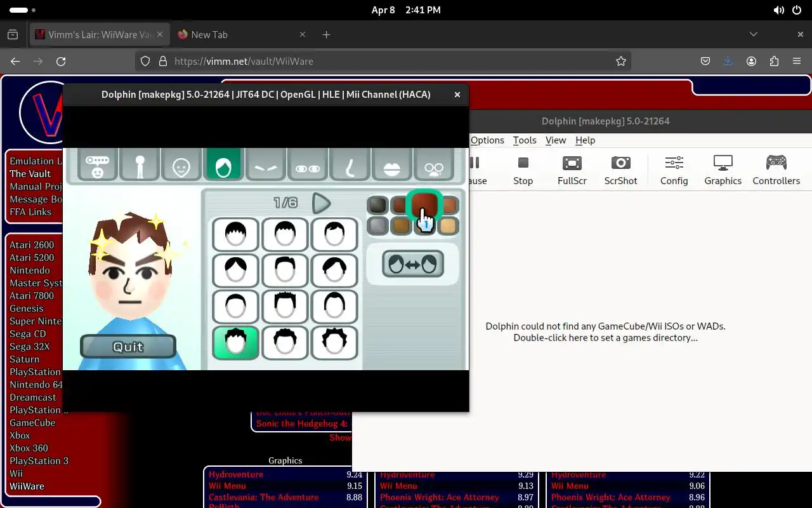The width and height of the screenshot is (812, 508).
Task: Open Controllers settings in Dolphin toolbar
Action: point(776,171)
